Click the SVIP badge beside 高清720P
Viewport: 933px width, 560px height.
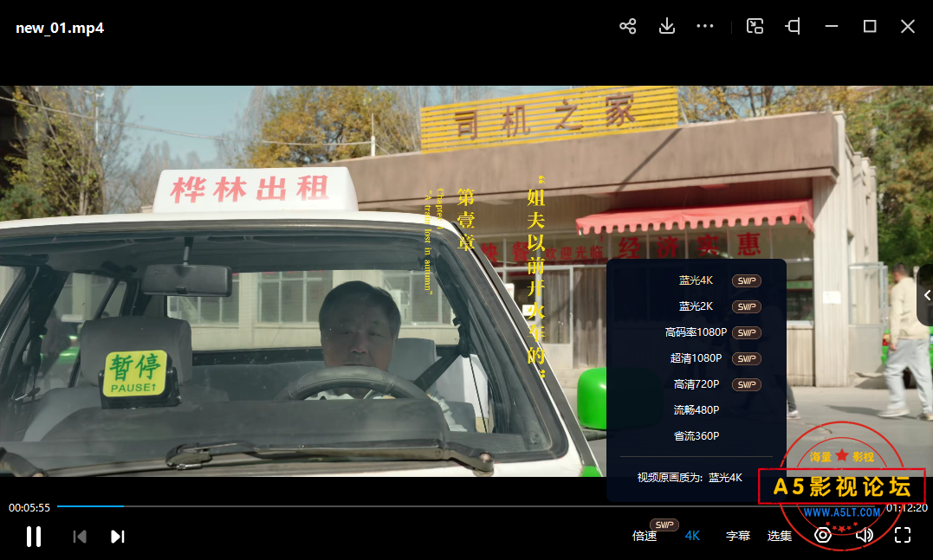[x=747, y=384]
